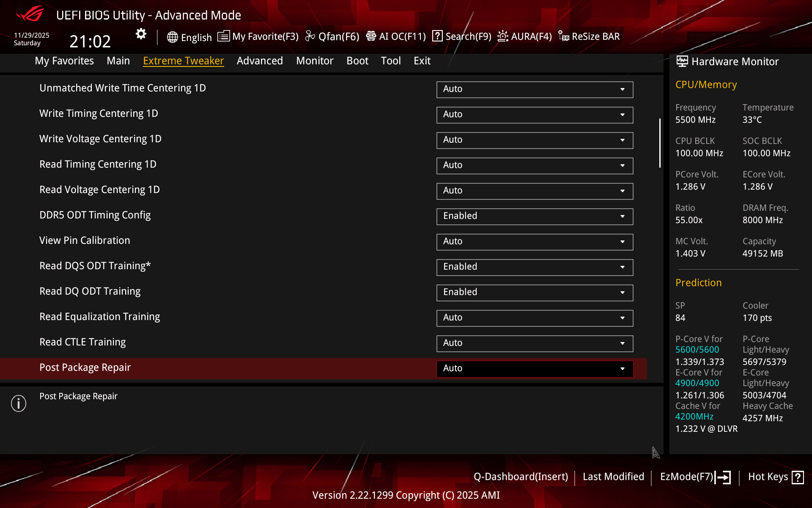Expand the View Pin Calibration dropdown
The width and height of the screenshot is (812, 508).
535,242
